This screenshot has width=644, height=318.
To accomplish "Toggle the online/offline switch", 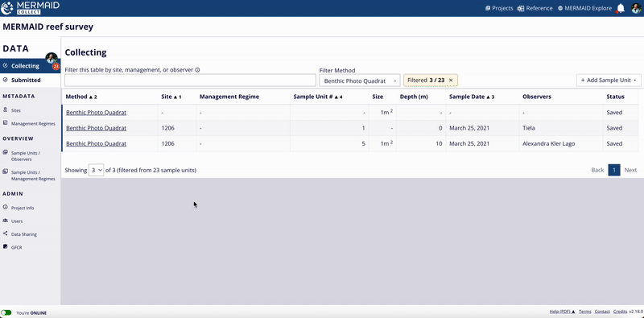I will pyautogui.click(x=6, y=312).
